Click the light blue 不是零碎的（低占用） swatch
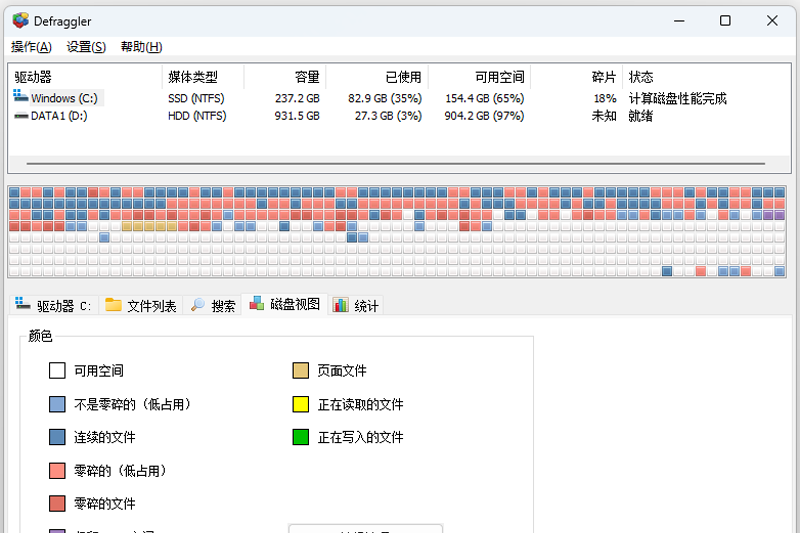Viewport: 800px width, 533px height. [x=57, y=404]
